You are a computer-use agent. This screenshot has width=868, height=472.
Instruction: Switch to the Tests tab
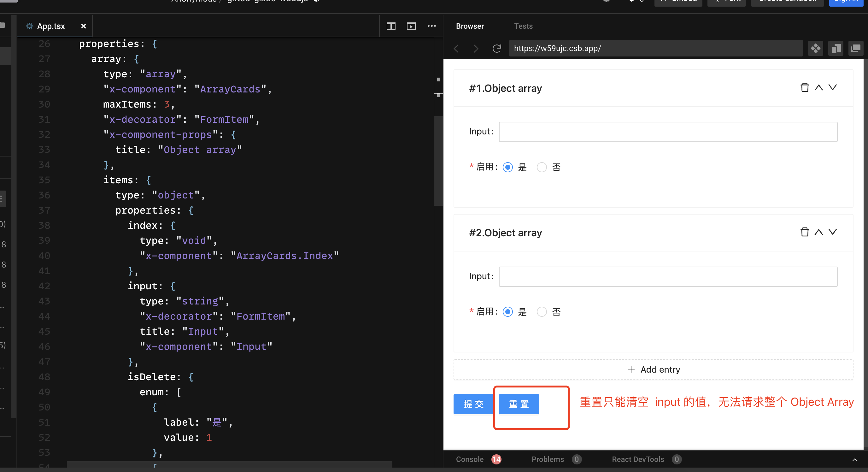[523, 26]
